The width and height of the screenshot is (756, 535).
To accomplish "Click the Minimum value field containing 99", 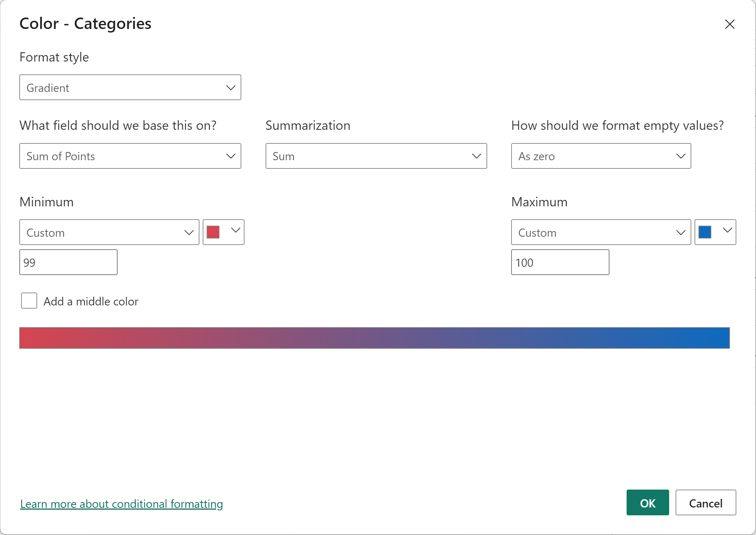I will [68, 262].
